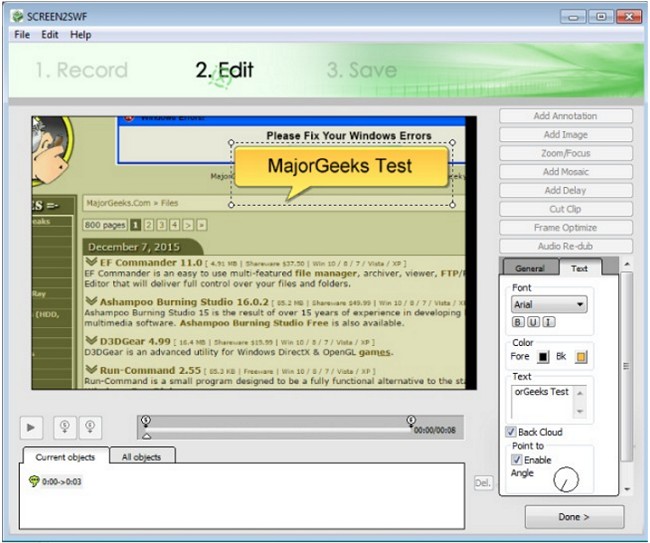650x543 pixels.
Task: Click the Add Mosaic button
Action: click(566, 172)
